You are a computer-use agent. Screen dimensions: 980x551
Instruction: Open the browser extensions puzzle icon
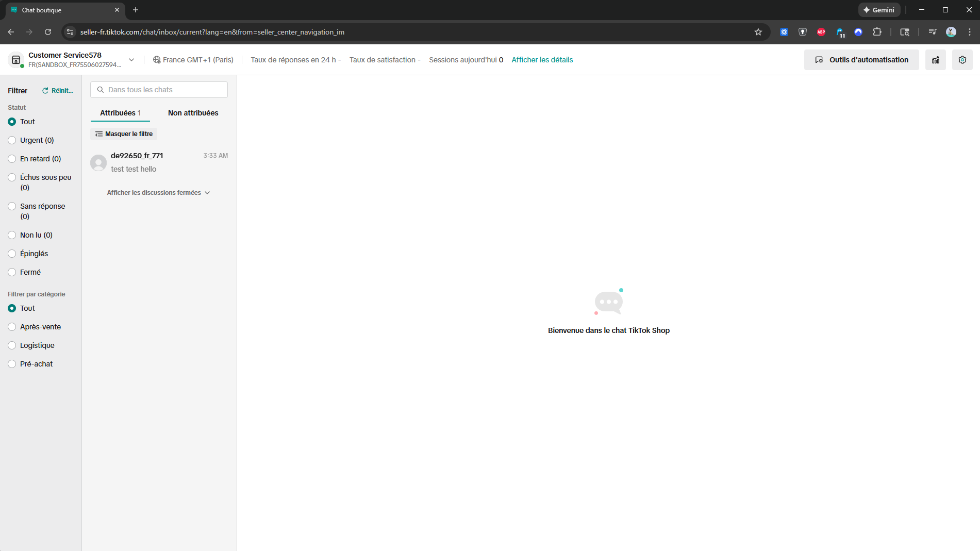point(877,32)
